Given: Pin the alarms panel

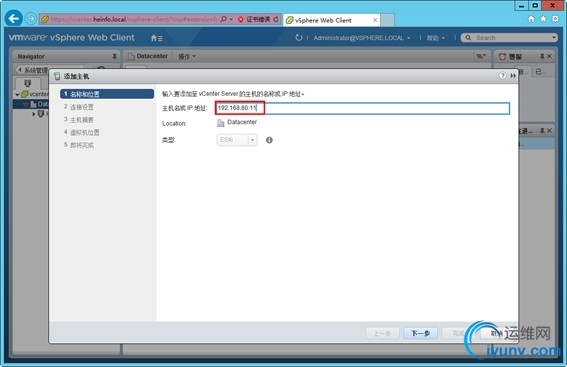Looking at the screenshot, I should (x=542, y=56).
